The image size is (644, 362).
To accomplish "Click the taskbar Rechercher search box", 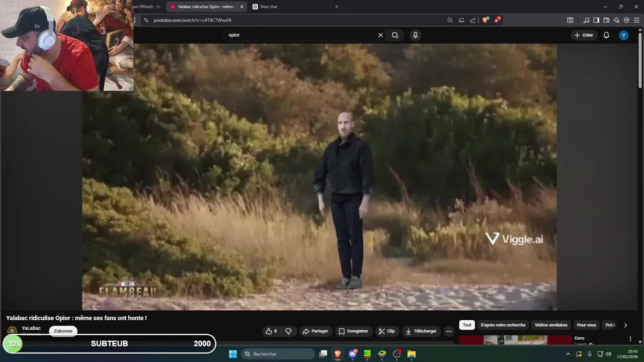I will (x=278, y=354).
